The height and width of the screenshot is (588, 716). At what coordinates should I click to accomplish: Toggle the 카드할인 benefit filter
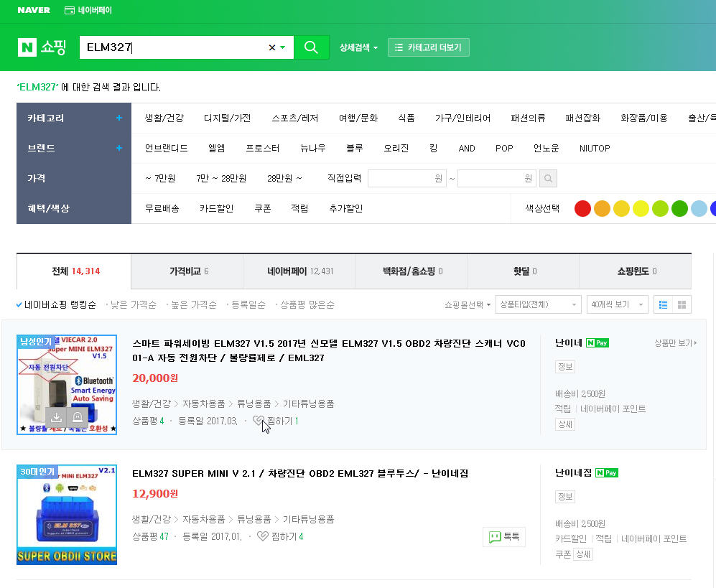coord(216,208)
